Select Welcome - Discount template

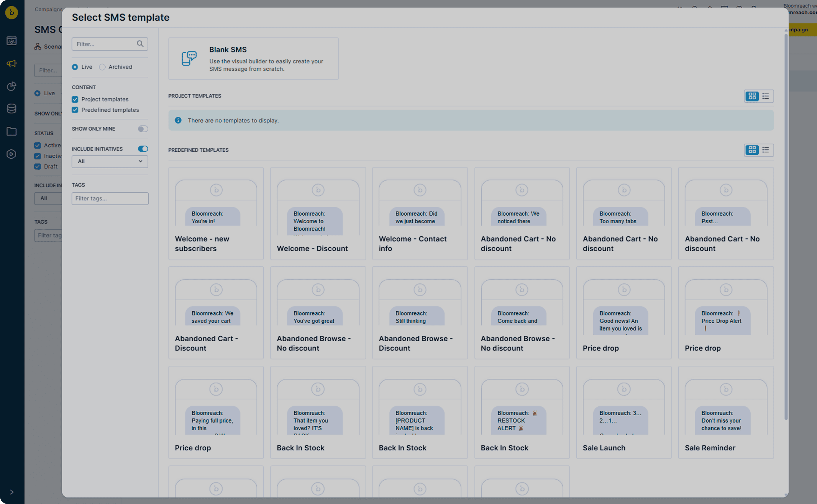coord(318,213)
